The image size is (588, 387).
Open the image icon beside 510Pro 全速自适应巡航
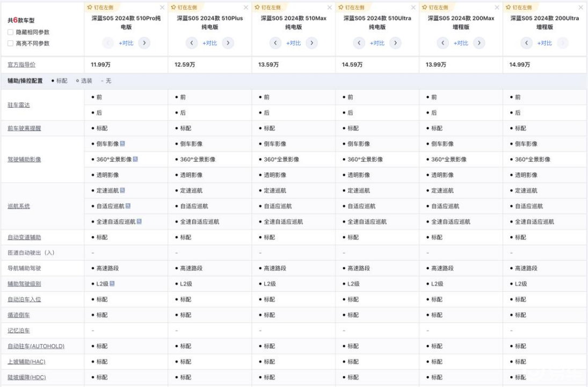(x=139, y=221)
